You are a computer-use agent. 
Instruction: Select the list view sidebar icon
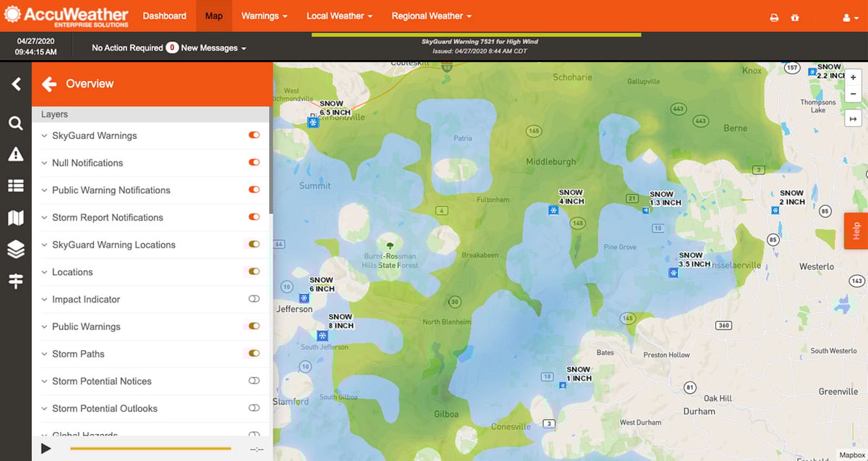pos(15,186)
